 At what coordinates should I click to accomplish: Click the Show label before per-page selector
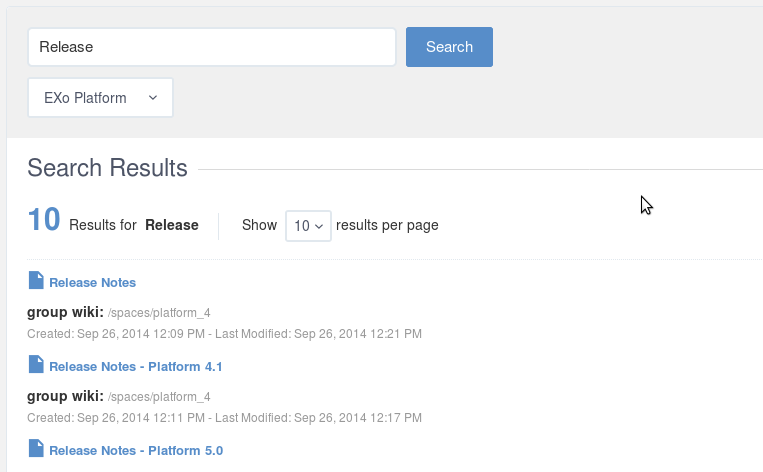[x=259, y=225]
